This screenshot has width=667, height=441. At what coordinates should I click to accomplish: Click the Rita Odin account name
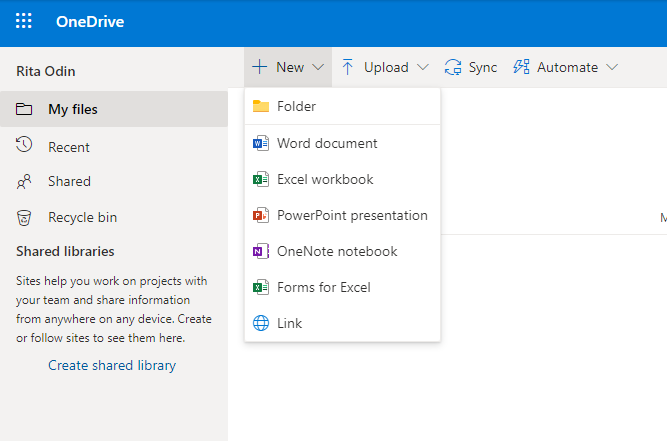(x=46, y=71)
